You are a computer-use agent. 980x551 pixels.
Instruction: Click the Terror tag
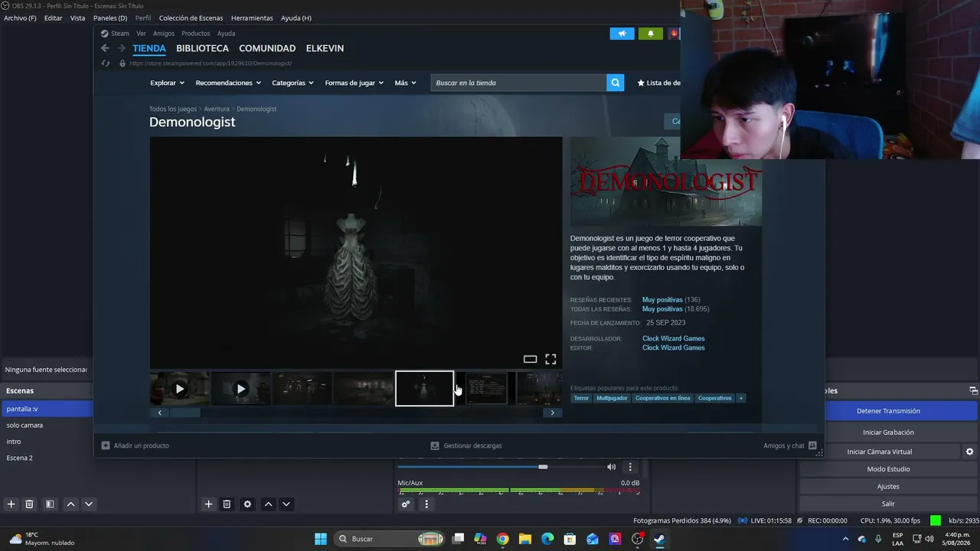tap(582, 398)
